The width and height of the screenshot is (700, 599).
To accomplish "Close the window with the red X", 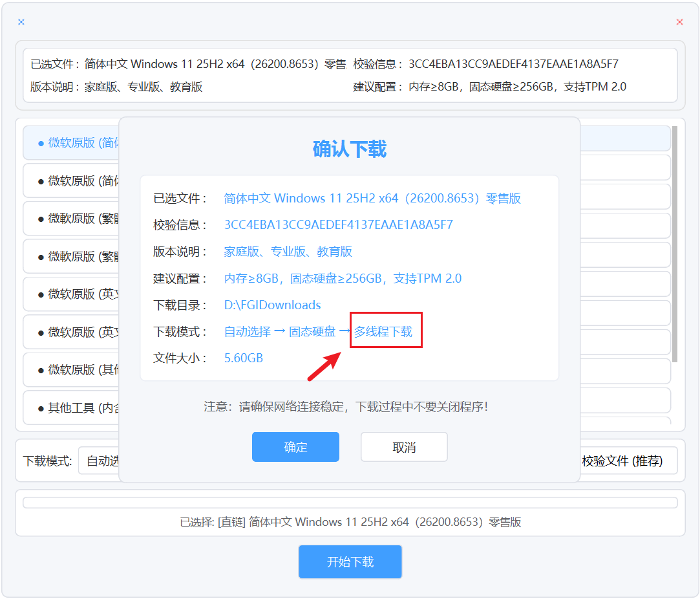I will 679,22.
